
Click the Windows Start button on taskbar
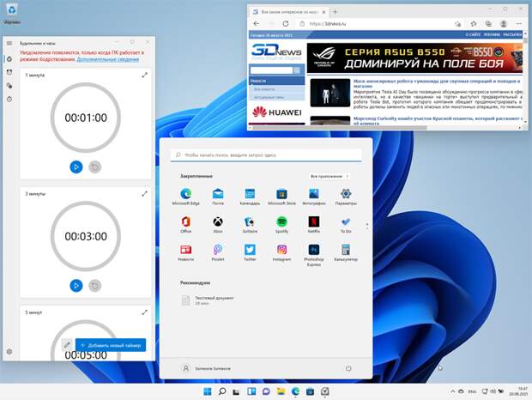coord(208,391)
